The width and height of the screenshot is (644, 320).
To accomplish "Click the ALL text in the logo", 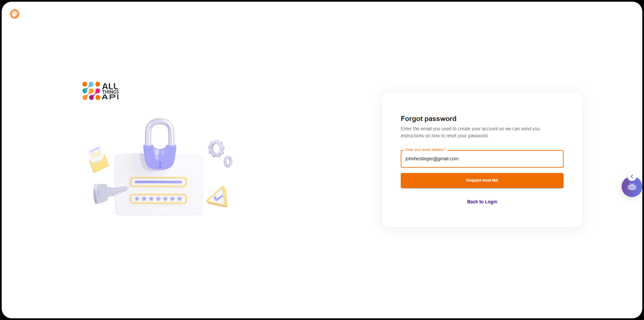I will click(x=110, y=86).
